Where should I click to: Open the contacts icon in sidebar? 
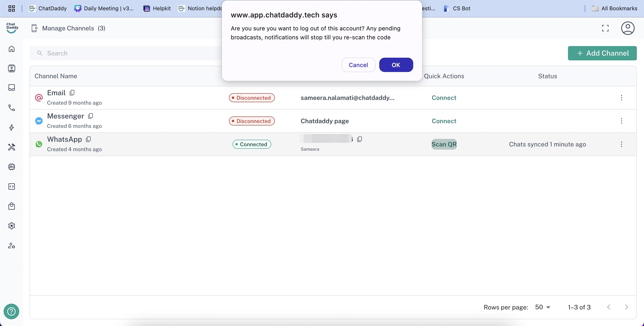(11, 68)
